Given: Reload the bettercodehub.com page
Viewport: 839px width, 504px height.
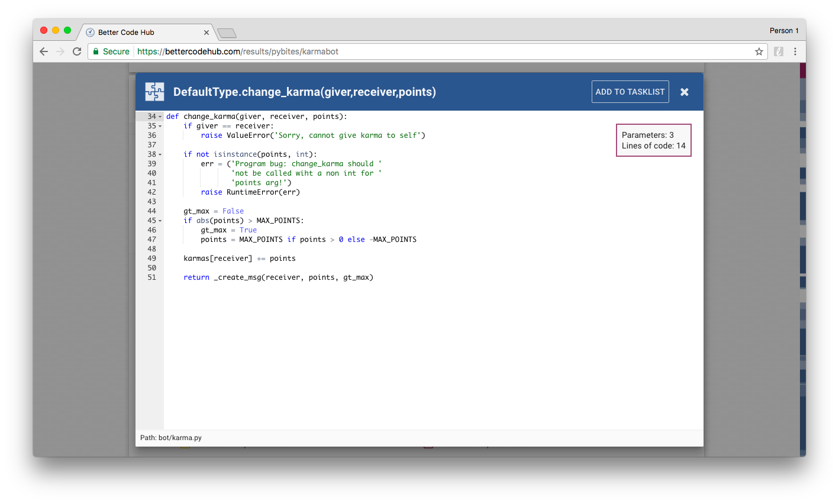Looking at the screenshot, I should coord(77,51).
